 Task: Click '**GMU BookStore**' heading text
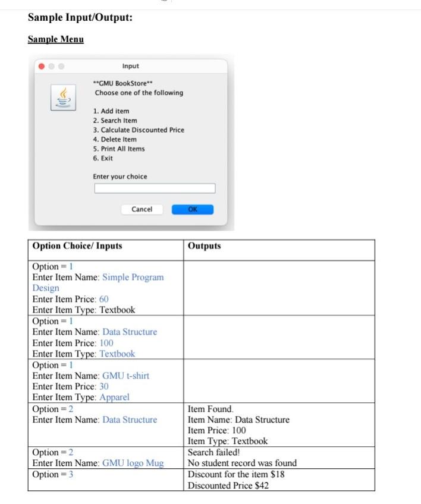123,83
